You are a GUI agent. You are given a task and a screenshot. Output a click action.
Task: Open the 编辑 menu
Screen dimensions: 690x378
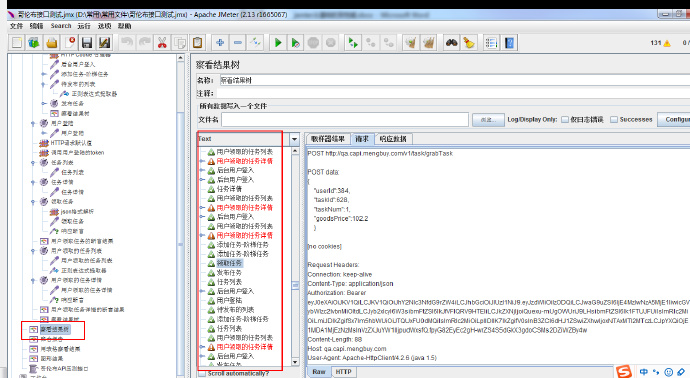pyautogui.click(x=36, y=26)
